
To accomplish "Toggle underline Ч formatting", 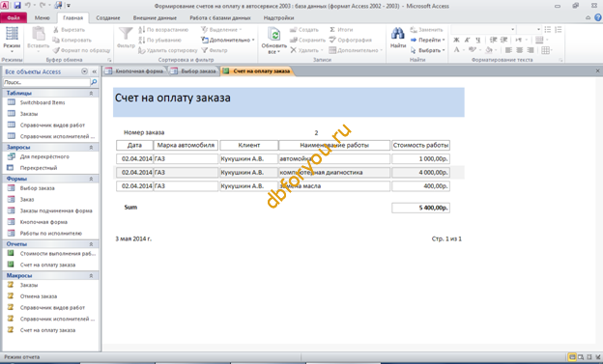I will [x=478, y=40].
